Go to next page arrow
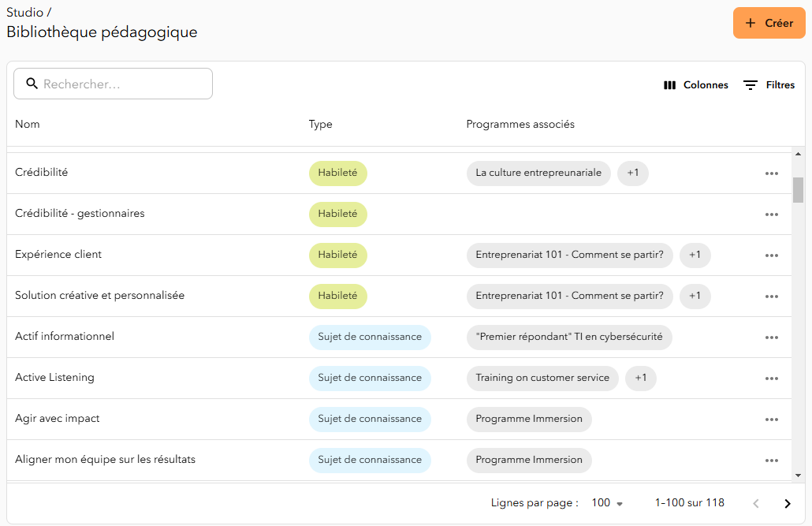Screen dimensions: 812x526 click(x=787, y=503)
